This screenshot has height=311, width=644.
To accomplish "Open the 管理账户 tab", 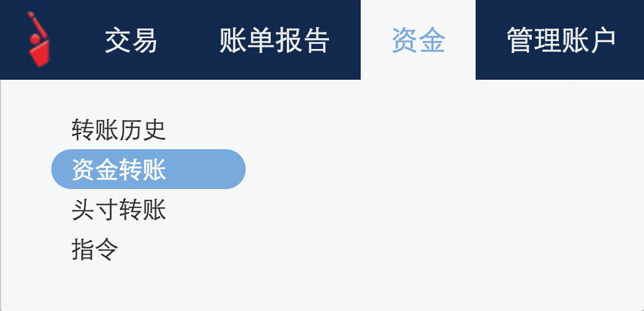I will click(x=561, y=40).
